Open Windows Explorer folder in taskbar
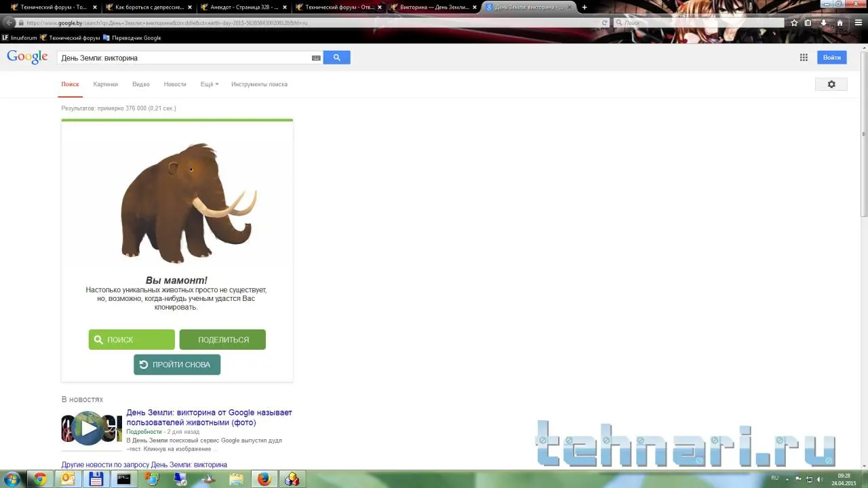 click(x=236, y=479)
